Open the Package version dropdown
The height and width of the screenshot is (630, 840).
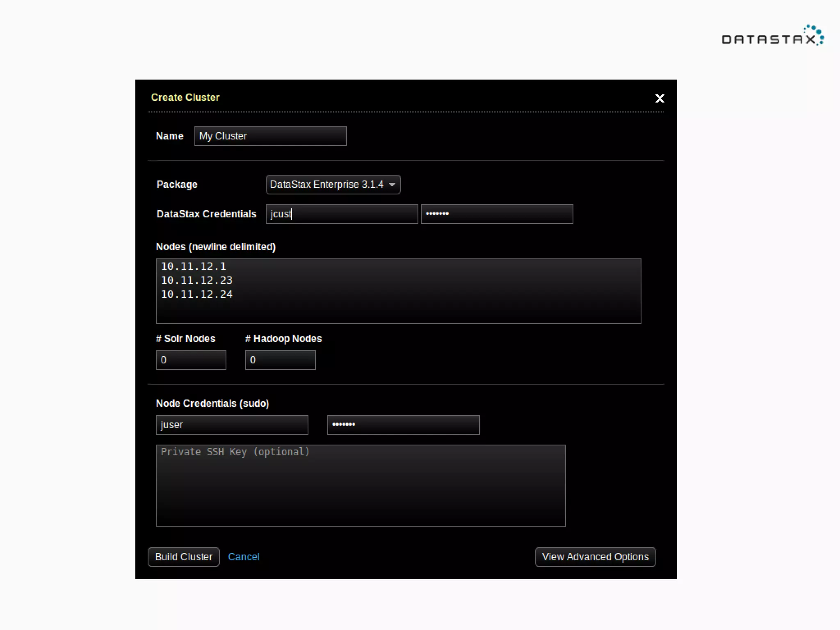[x=333, y=185]
